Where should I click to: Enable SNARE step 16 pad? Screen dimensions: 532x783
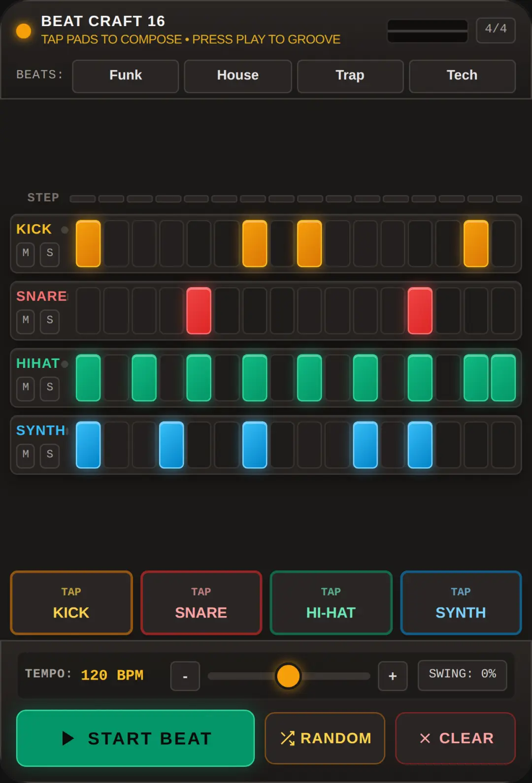[503, 311]
